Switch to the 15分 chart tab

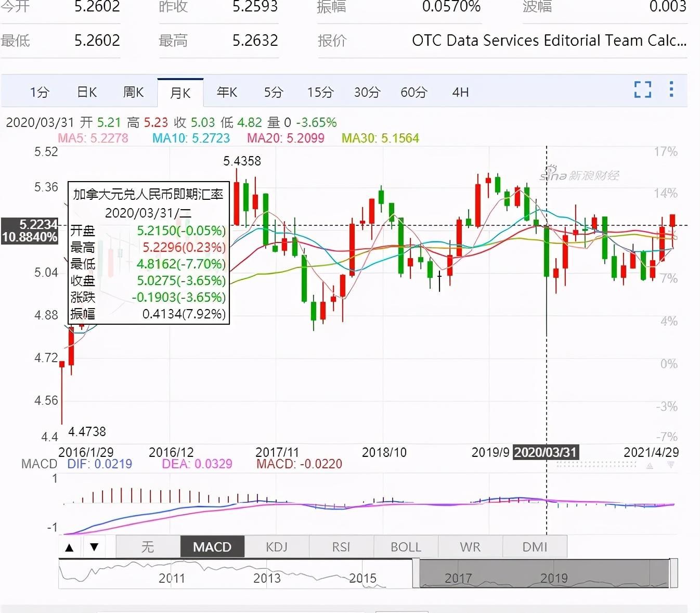[x=320, y=92]
